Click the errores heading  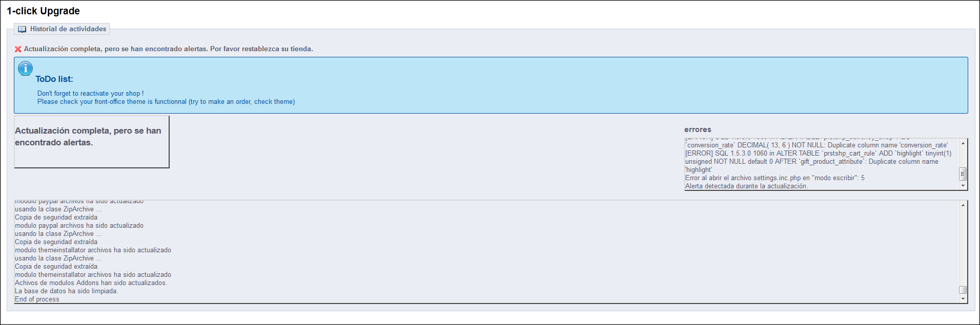[698, 129]
